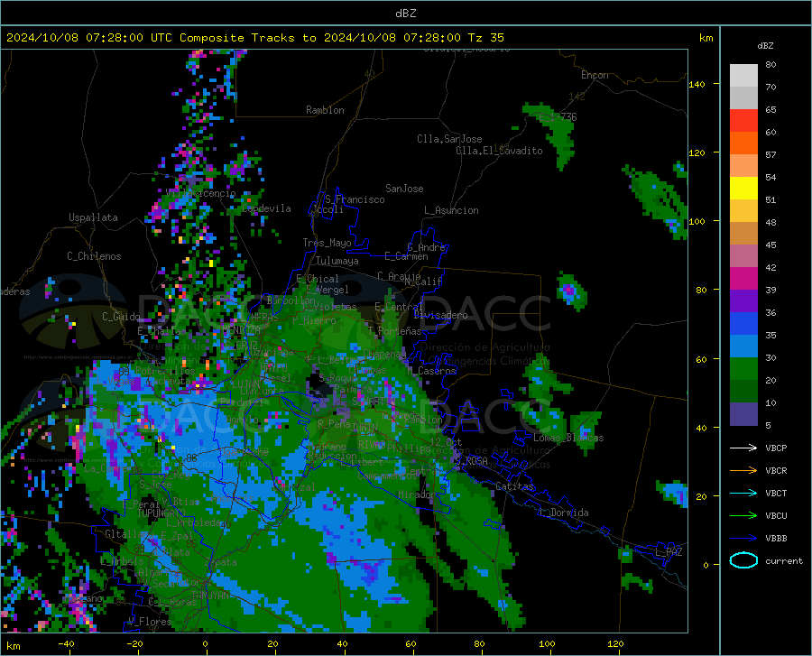The width and height of the screenshot is (812, 656).
Task: Click the 'Tz 35' value in the header
Action: 486,38
